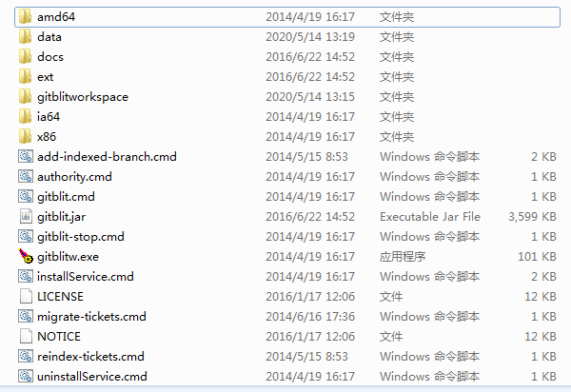Click the 12 KB size of LICENSE
This screenshot has height=392, width=571.
pos(541,297)
